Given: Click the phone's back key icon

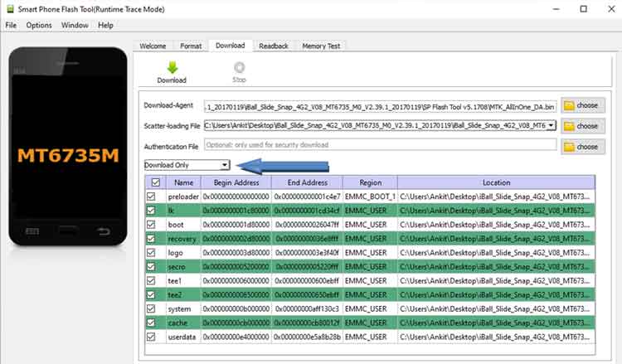Looking at the screenshot, I should tap(104, 231).
